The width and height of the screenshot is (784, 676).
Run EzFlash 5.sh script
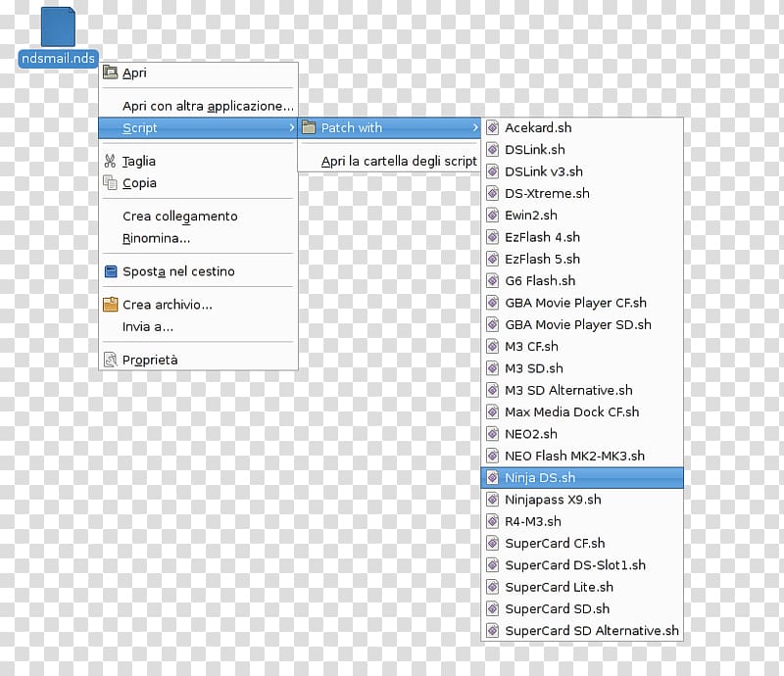582,259
